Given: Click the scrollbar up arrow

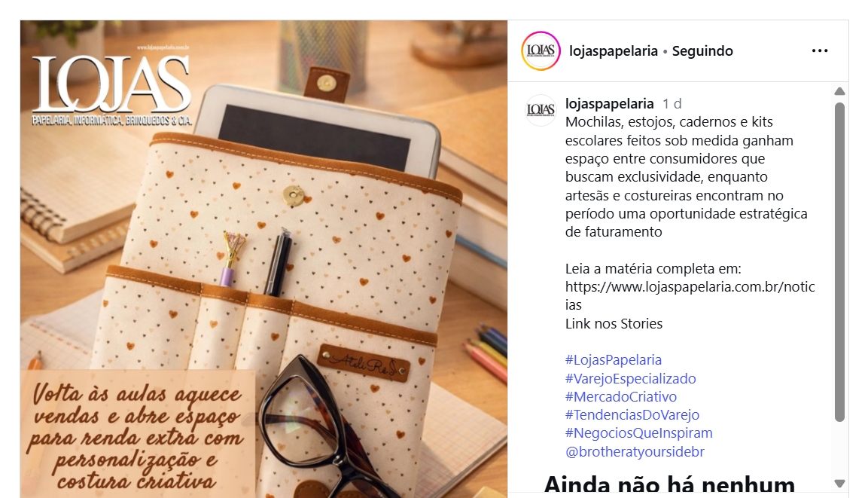Looking at the screenshot, I should 839,91.
